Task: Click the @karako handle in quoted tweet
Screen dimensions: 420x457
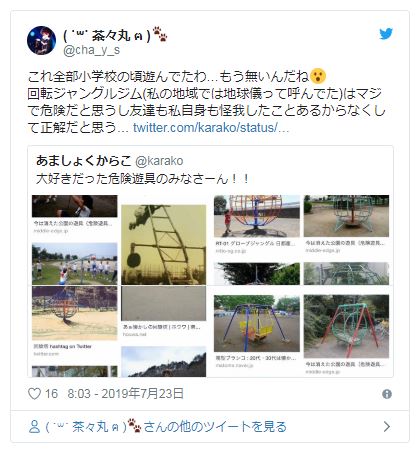Action: (x=159, y=161)
